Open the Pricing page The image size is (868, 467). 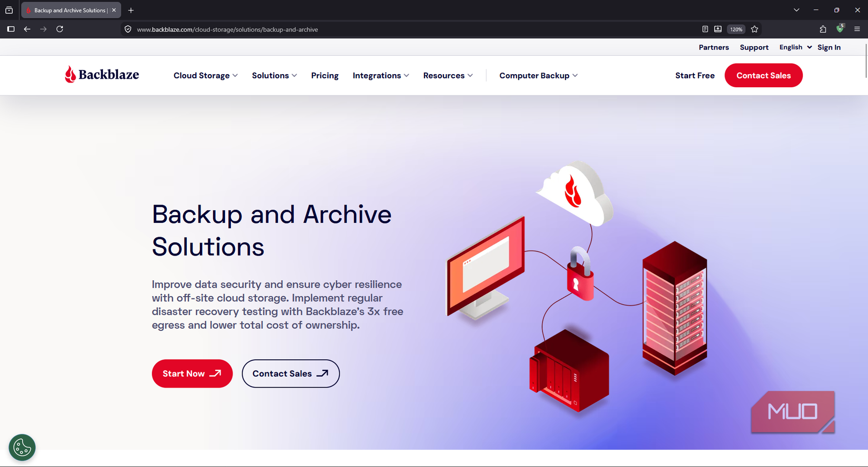325,75
